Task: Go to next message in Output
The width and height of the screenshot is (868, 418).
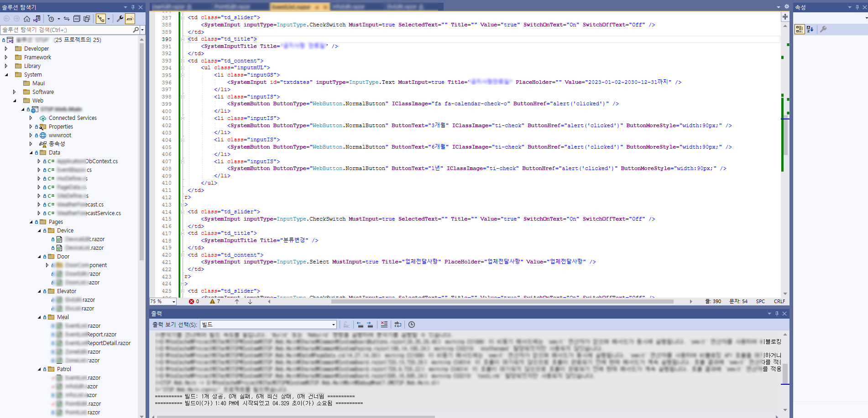Action: (x=370, y=325)
